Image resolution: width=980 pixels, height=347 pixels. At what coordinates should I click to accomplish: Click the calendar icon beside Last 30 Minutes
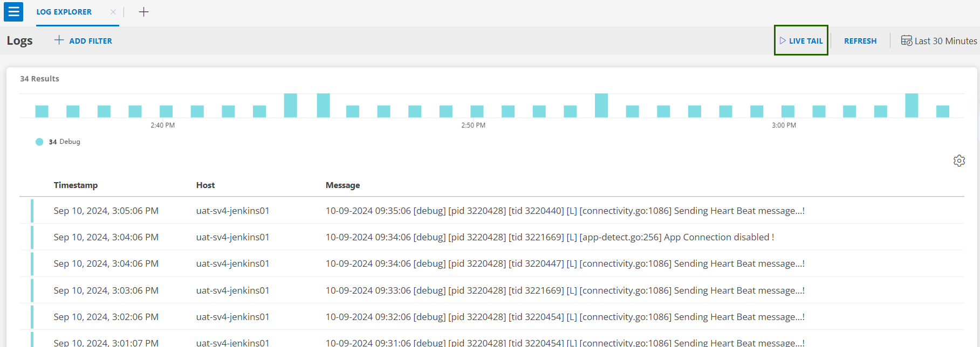point(907,40)
